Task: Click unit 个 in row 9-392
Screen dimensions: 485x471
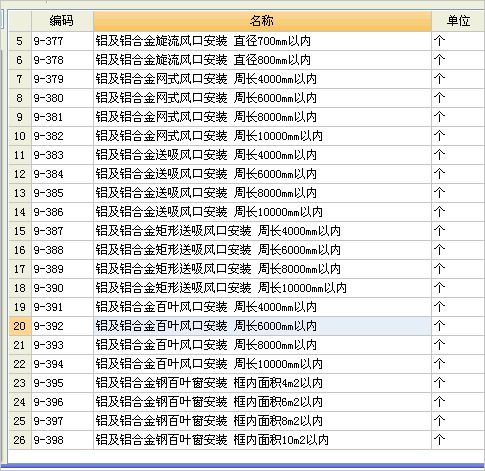Action: click(x=458, y=326)
